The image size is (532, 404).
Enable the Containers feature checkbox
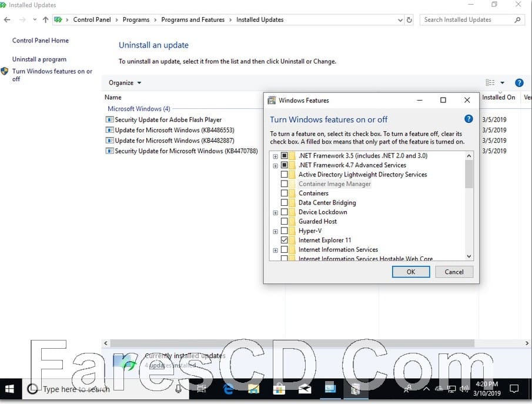pos(285,193)
